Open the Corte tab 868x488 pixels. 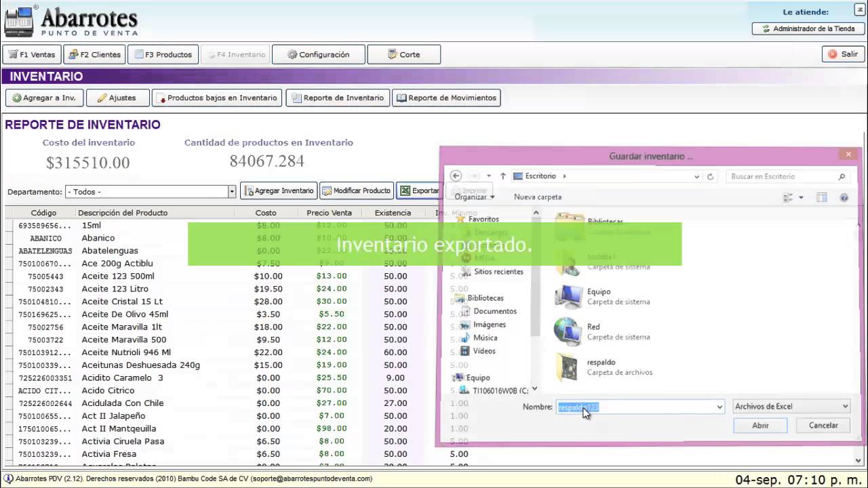click(404, 54)
